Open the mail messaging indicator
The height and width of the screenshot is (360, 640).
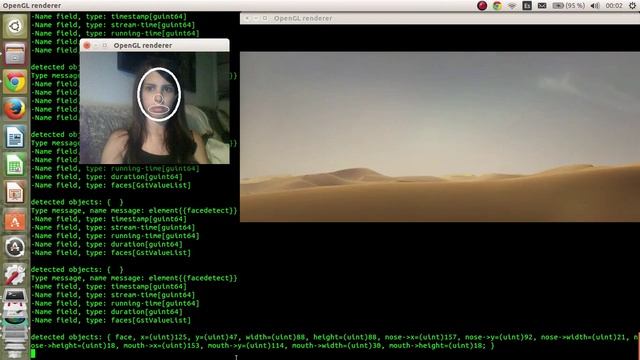[542, 5]
